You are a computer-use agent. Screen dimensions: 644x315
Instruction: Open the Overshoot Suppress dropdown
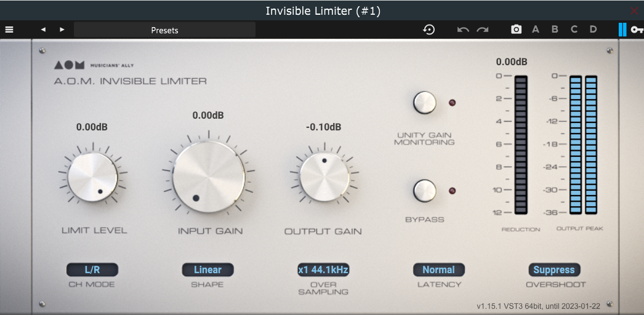[554, 270]
